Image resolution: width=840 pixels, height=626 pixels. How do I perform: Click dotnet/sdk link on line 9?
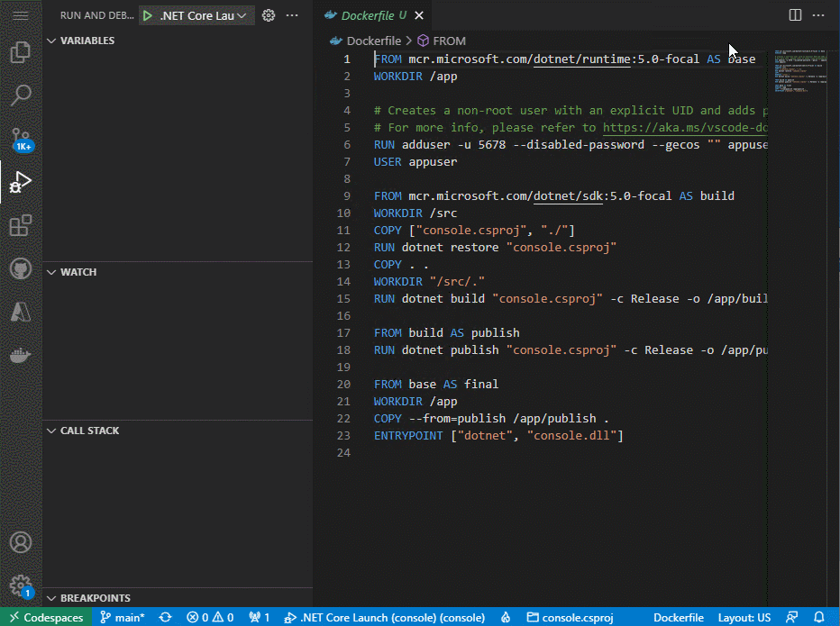click(568, 196)
